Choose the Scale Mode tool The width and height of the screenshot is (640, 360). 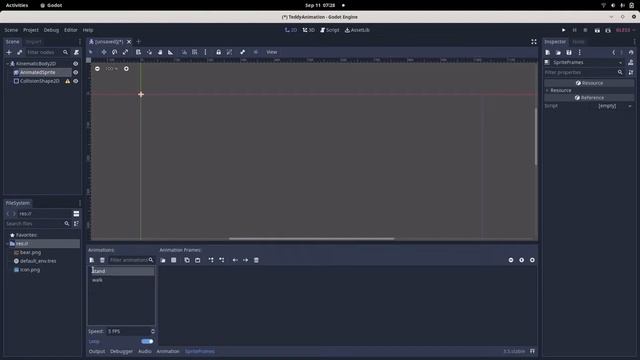[x=125, y=52]
